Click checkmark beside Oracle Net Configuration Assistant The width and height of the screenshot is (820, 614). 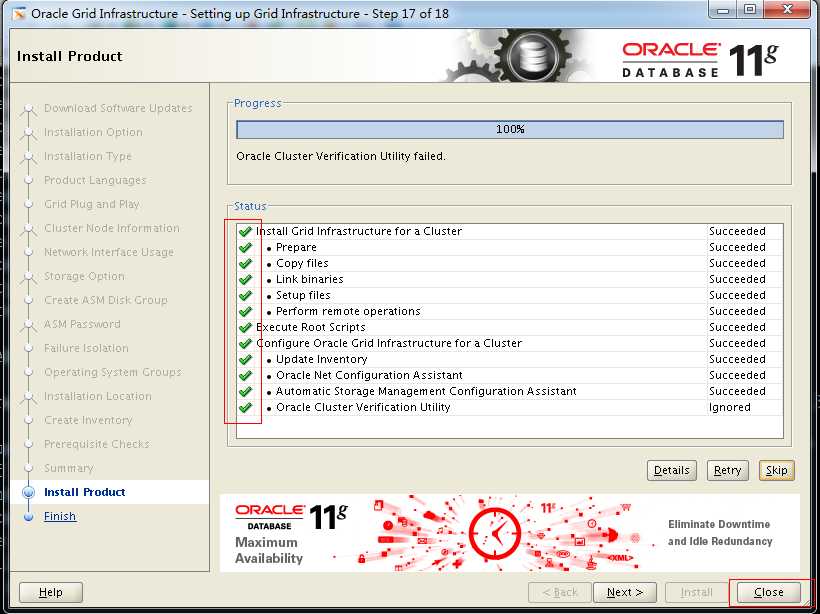tap(245, 376)
